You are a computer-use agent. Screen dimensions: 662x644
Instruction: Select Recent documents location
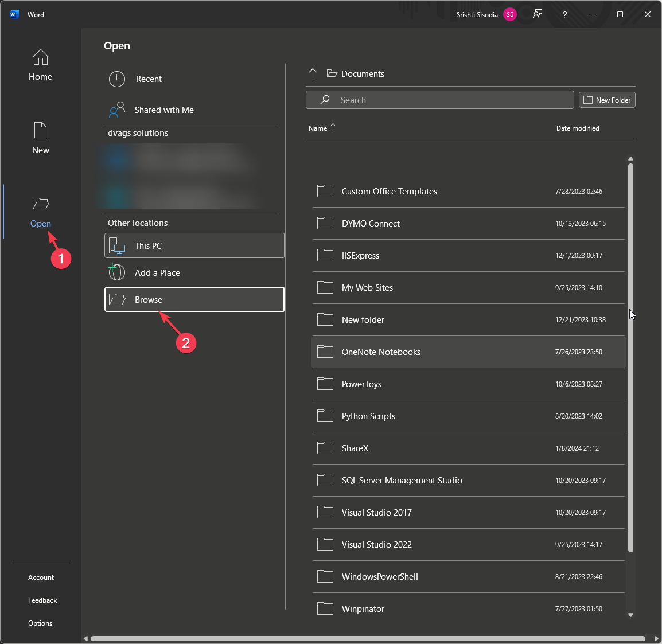point(194,79)
